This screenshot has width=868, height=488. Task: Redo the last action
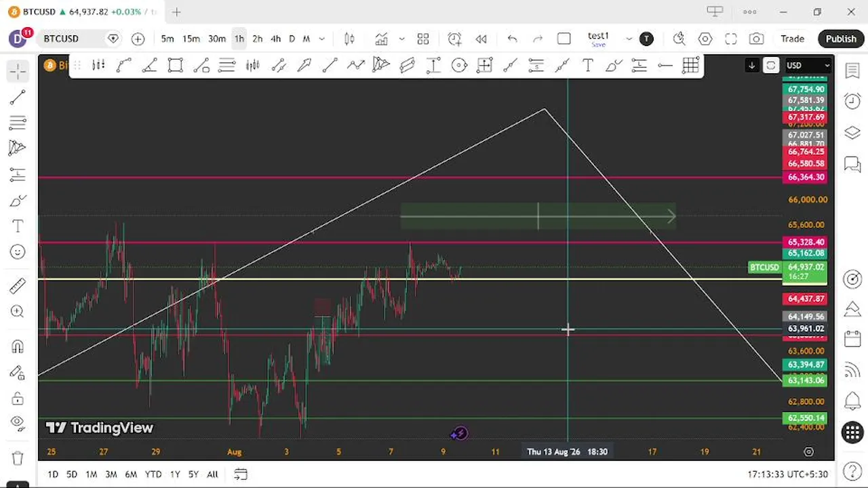click(x=538, y=39)
